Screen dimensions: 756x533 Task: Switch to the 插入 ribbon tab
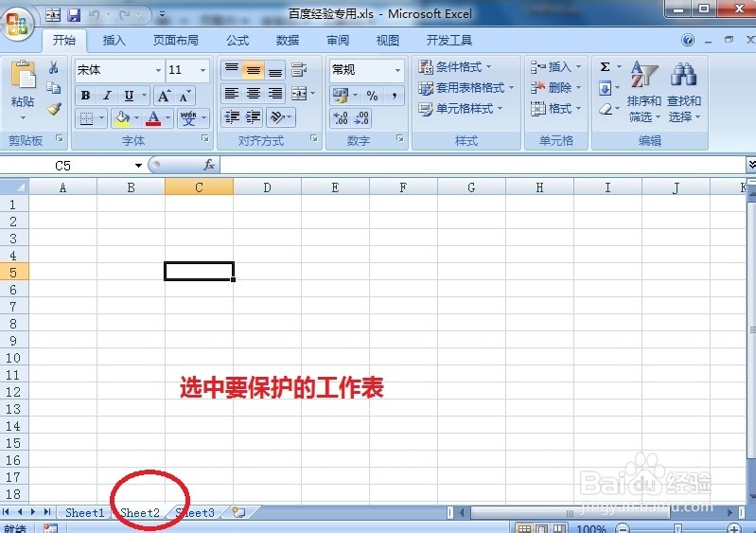pyautogui.click(x=114, y=41)
